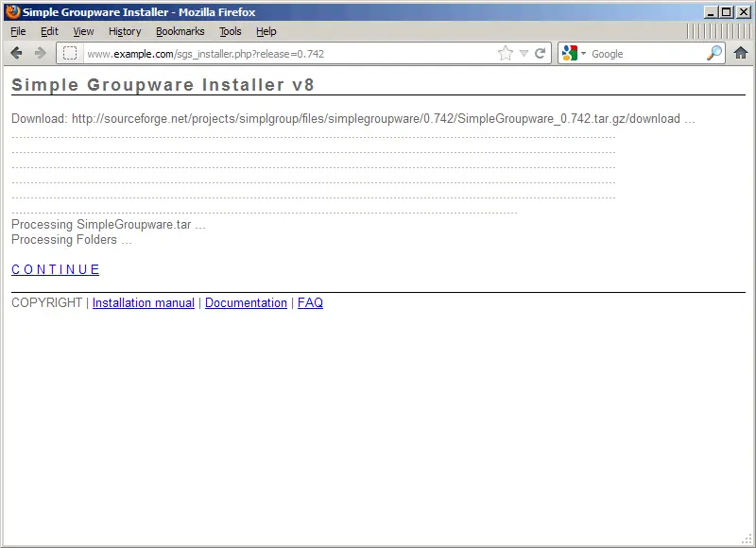This screenshot has height=548, width=756.
Task: Open the Edit menu
Action: (49, 31)
